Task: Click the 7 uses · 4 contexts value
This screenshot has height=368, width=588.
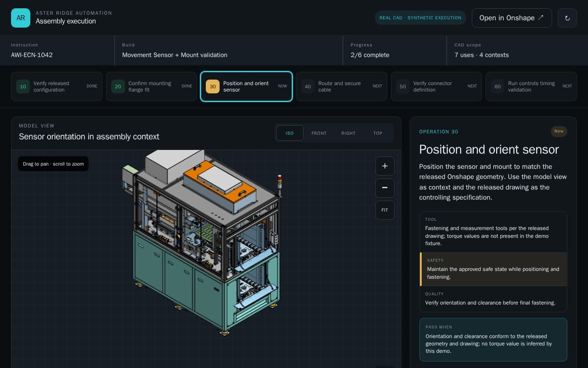Action: pyautogui.click(x=481, y=55)
